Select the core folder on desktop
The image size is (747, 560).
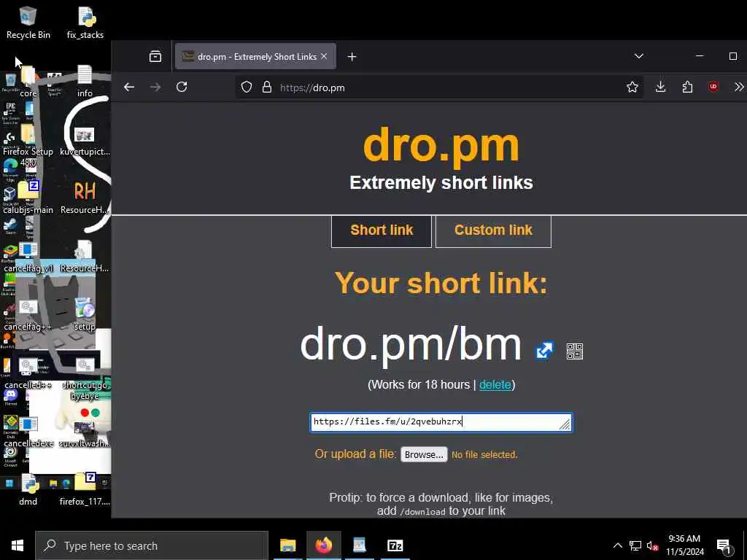(28, 82)
